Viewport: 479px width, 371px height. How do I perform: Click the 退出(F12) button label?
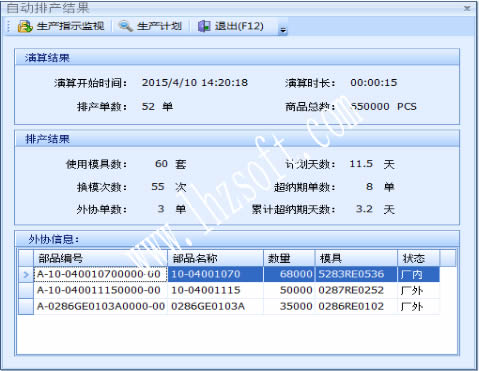click(x=239, y=26)
